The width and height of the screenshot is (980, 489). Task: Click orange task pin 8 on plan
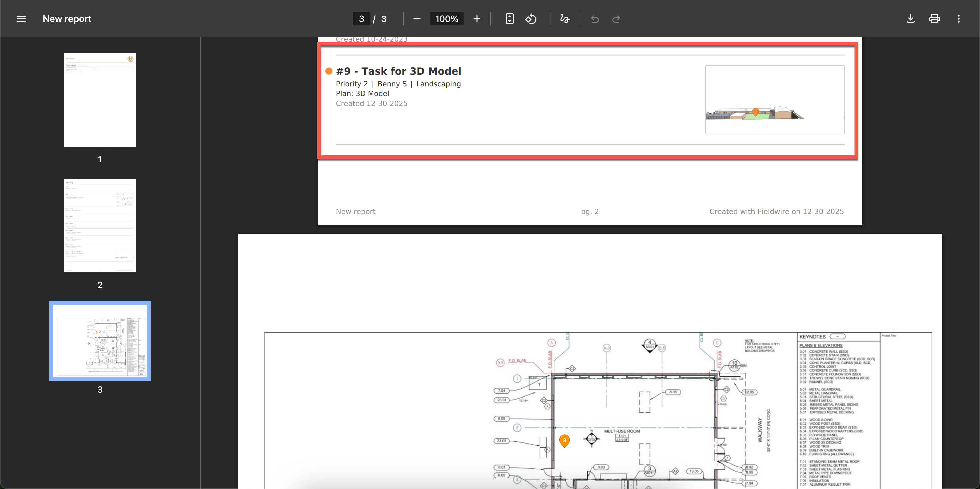pos(564,440)
